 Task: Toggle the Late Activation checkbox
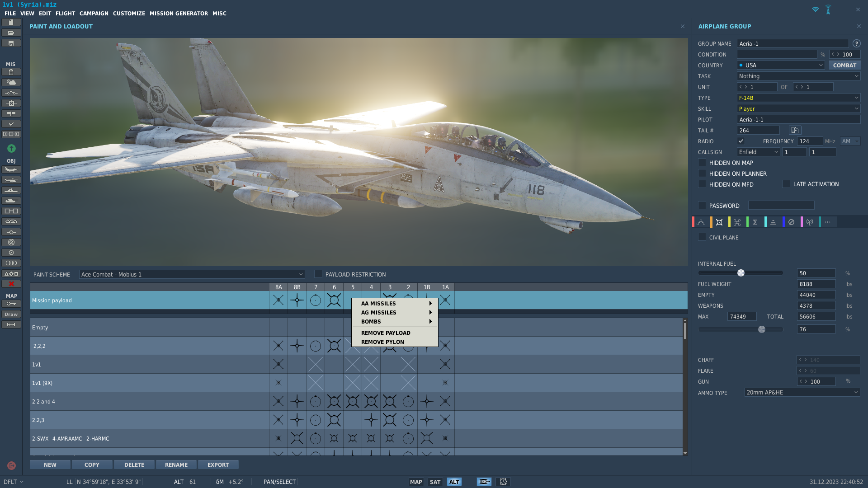point(786,184)
